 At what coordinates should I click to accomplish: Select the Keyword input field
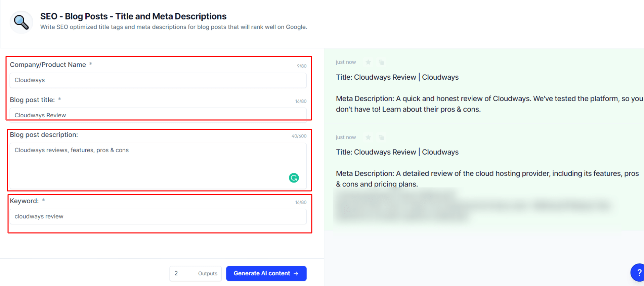point(158,216)
